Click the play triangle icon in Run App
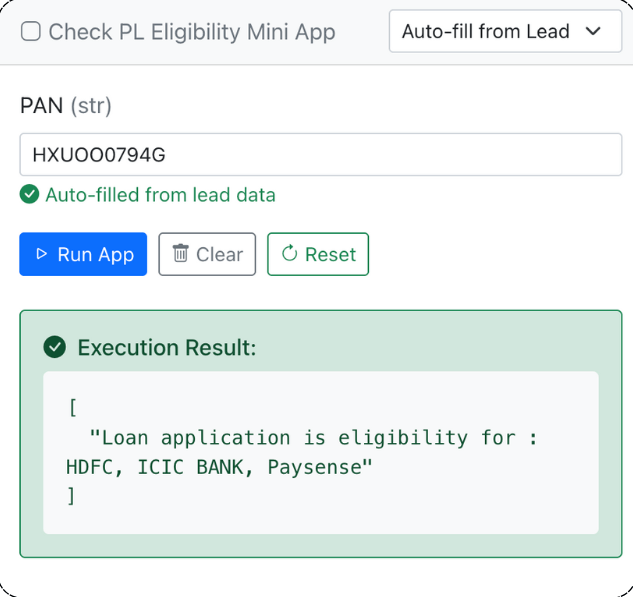 point(41,254)
